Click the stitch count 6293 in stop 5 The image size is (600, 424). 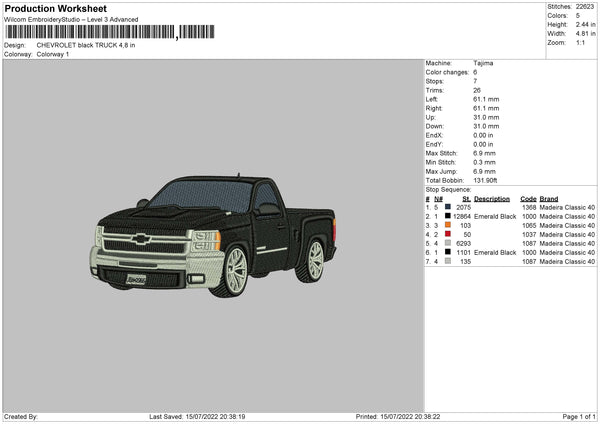463,244
